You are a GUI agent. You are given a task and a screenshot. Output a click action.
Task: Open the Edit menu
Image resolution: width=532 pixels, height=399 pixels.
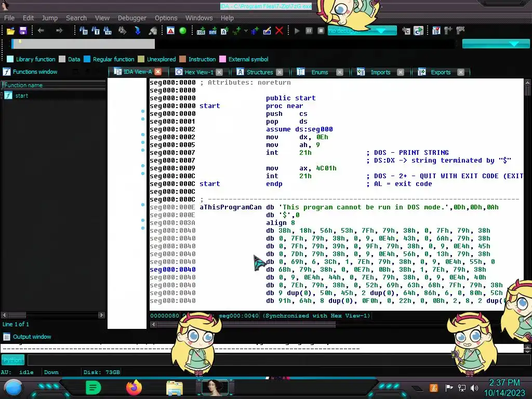point(28,18)
